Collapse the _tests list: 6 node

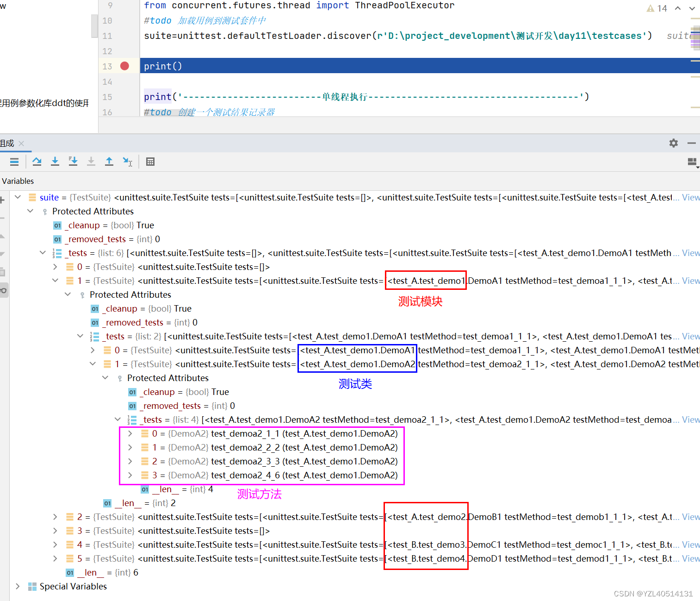coord(43,253)
